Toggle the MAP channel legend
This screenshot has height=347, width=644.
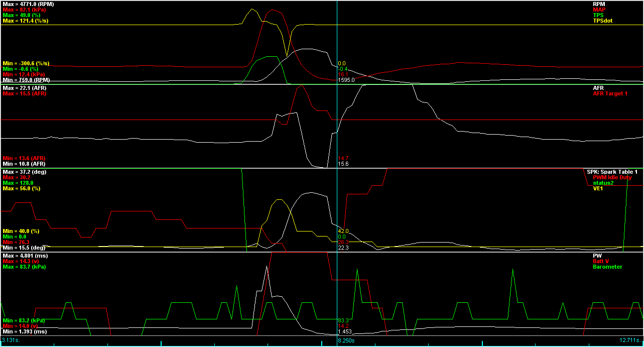[600, 10]
